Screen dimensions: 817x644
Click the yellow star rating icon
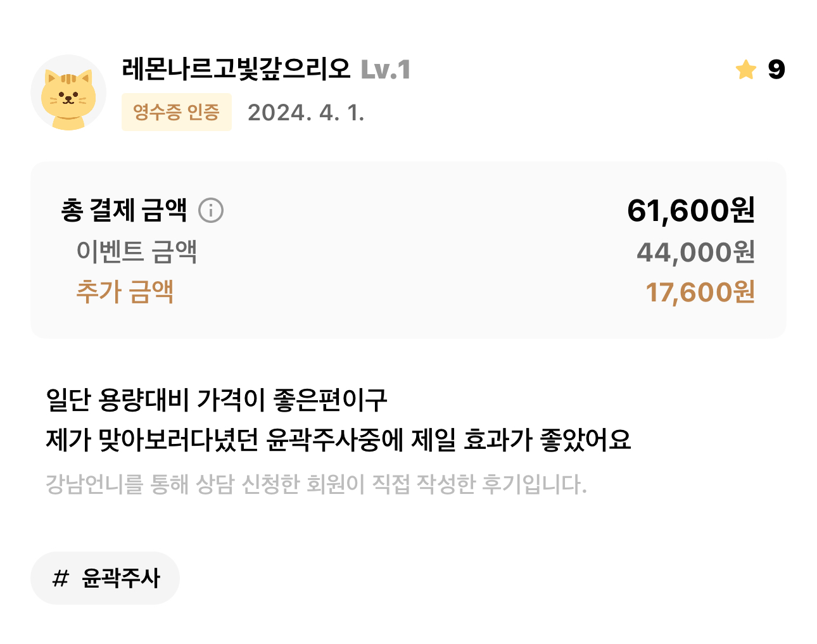[x=746, y=69]
